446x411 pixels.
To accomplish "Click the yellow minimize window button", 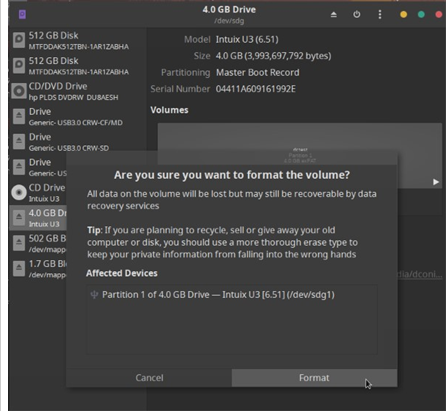I will tap(403, 14).
